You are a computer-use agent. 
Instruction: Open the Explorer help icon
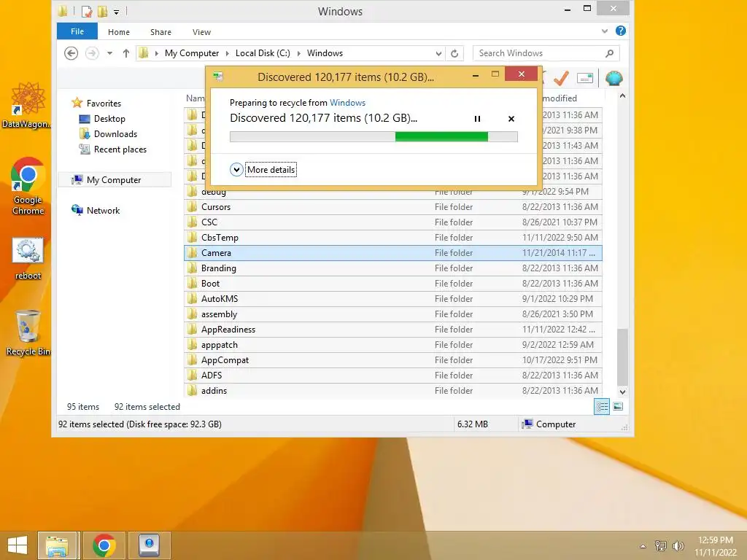point(620,31)
